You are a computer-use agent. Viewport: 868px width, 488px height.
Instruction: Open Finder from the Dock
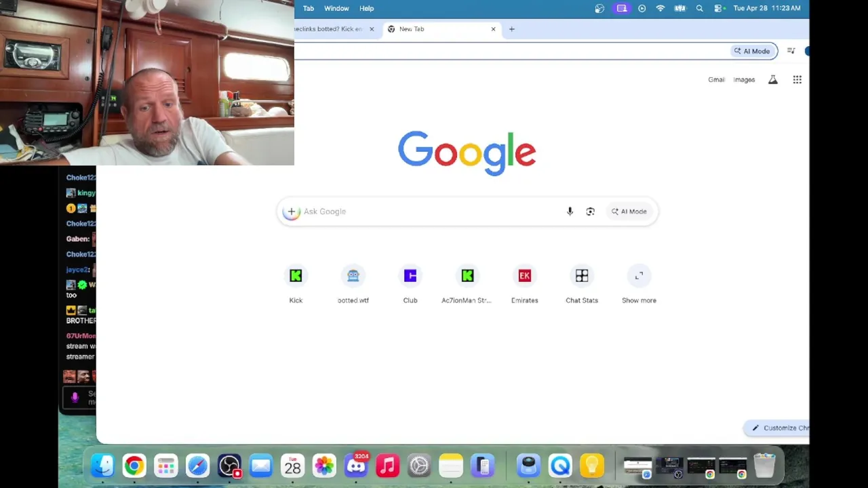point(102,466)
